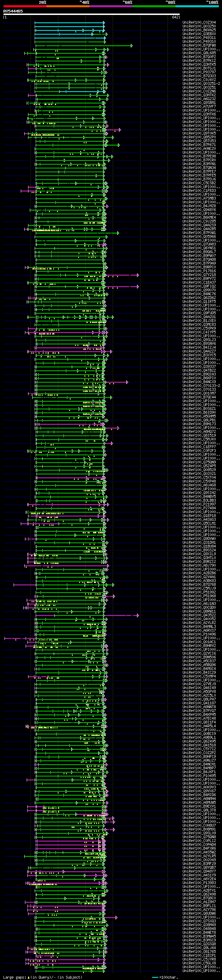The width and height of the screenshot is (222, 980).
Task: Click the green ~80% identity color bar
Action: coord(154,6)
